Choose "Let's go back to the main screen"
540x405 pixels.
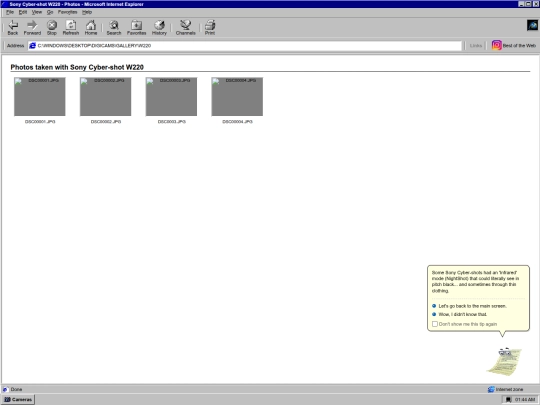pyautogui.click(x=472, y=306)
